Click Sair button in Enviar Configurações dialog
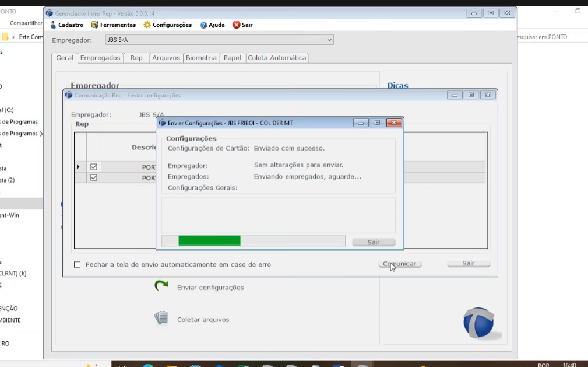 coord(374,242)
